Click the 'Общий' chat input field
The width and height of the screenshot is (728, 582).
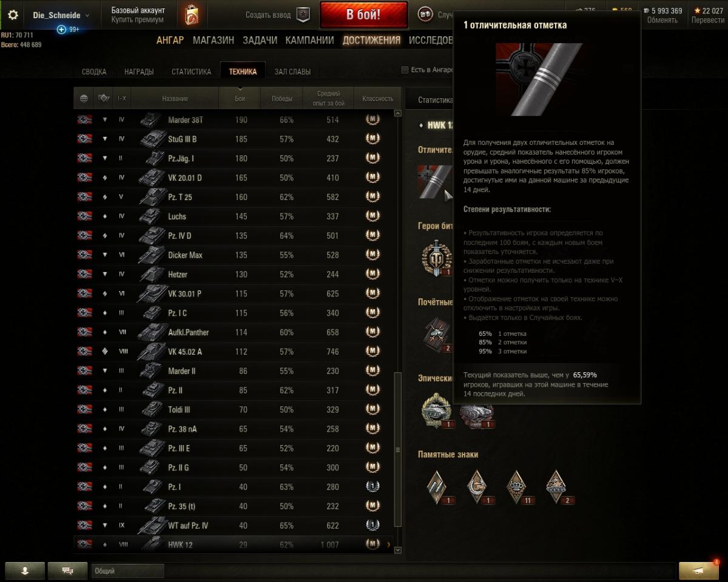[127, 570]
